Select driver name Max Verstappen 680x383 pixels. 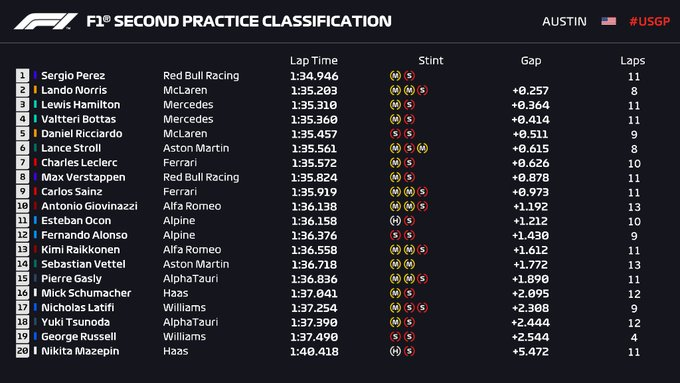tap(83, 177)
